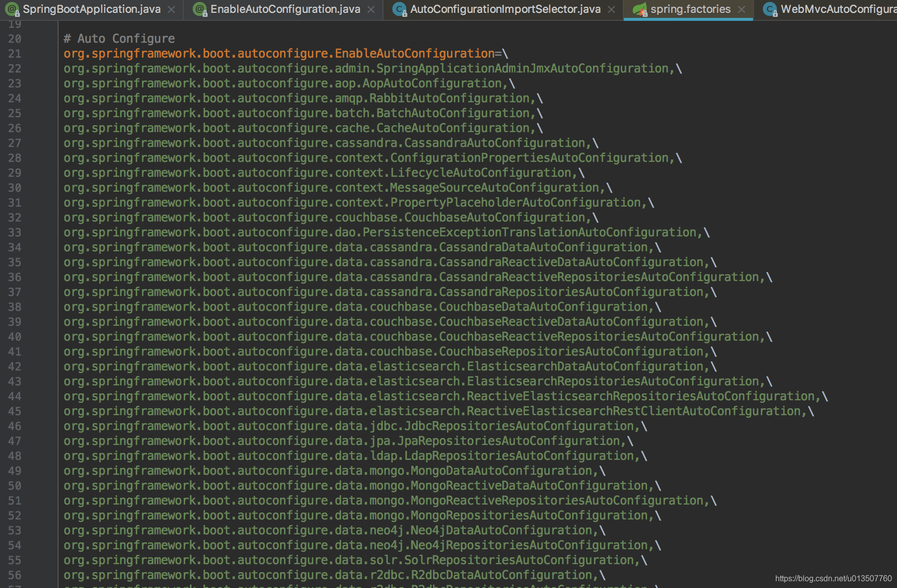Click the CassandraReactiveRepositoriesAutoConfiguration line

point(418,277)
